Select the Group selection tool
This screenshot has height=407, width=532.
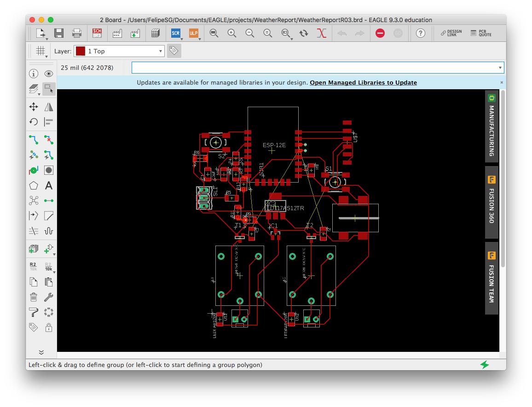coord(49,89)
